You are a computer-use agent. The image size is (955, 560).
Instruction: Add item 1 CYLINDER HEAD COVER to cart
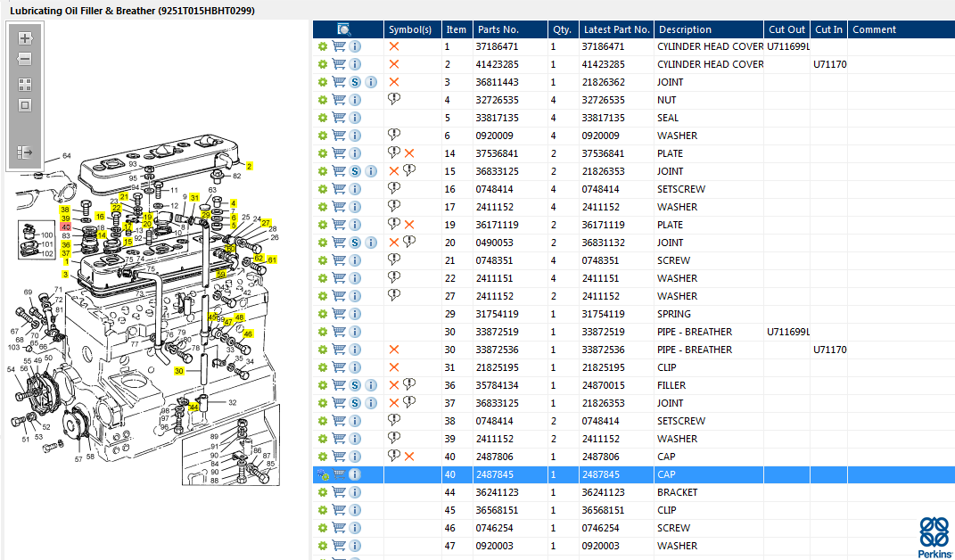pos(339,46)
